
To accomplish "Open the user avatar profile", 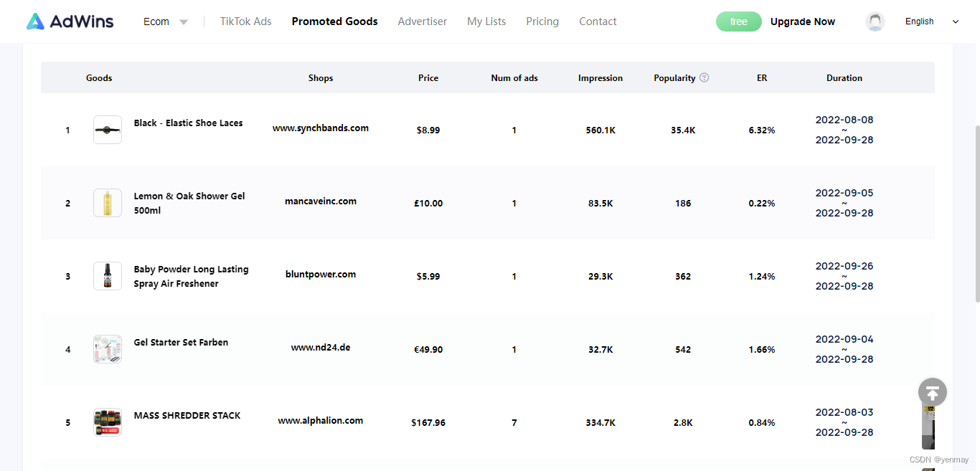I will 875,22.
